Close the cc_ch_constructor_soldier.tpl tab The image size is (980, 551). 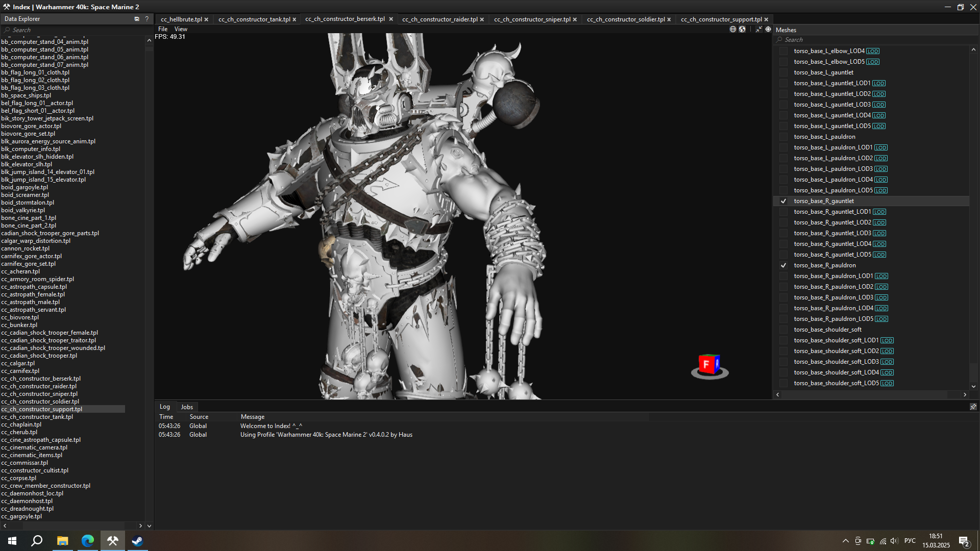669,19
